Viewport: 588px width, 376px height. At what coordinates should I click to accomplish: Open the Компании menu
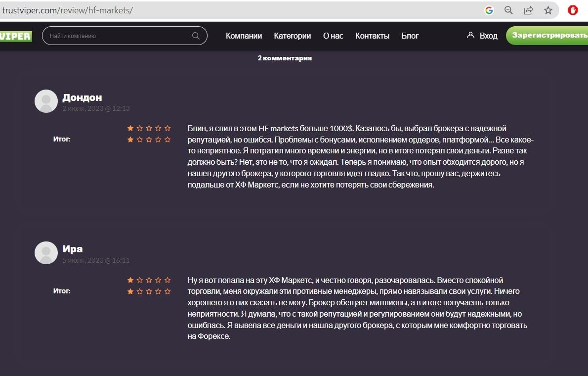tap(244, 36)
